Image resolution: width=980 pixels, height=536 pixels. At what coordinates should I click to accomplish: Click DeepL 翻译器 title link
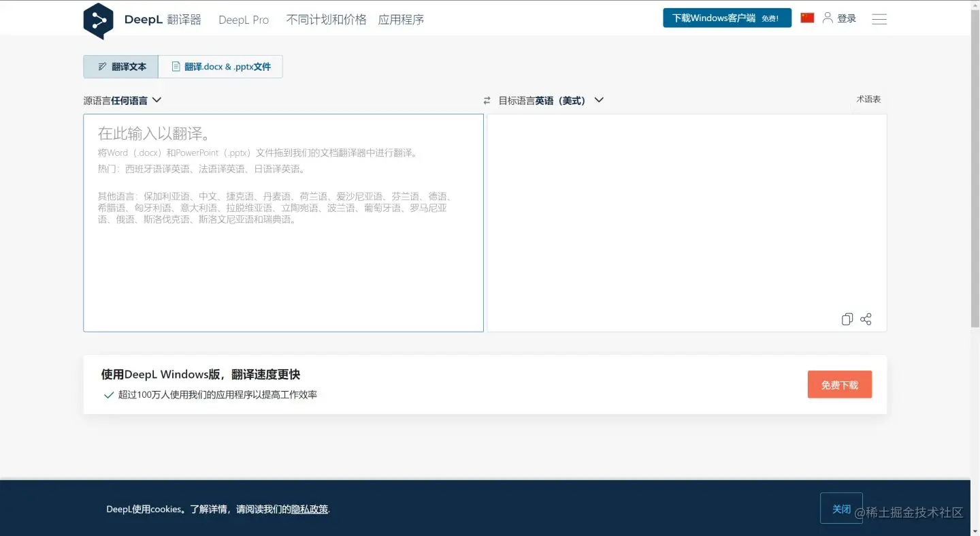pyautogui.click(x=163, y=20)
